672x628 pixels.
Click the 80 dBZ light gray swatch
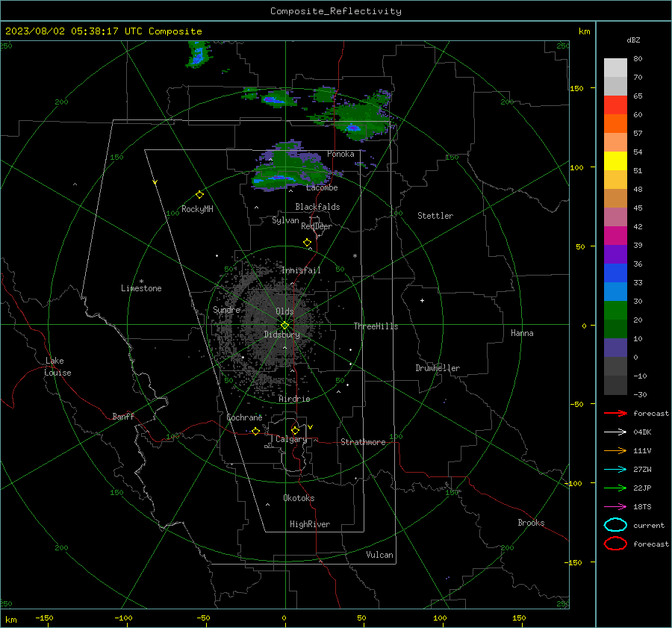click(615, 67)
